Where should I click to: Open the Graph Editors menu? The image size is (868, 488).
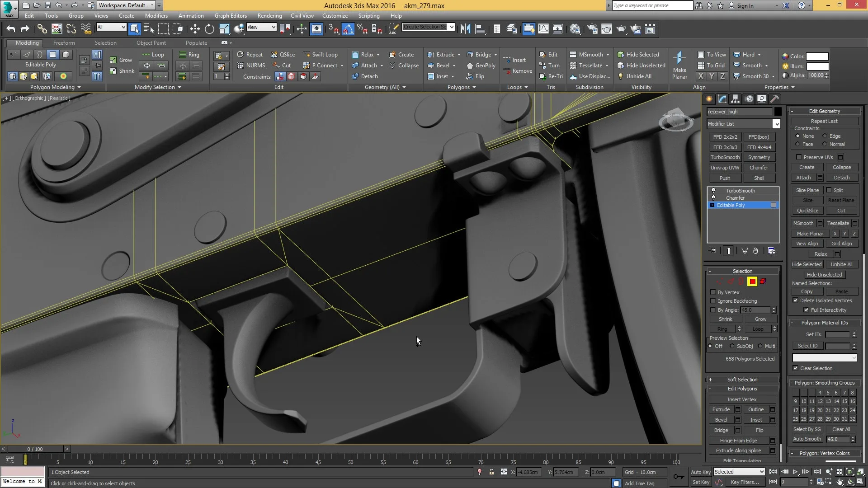[x=231, y=16]
